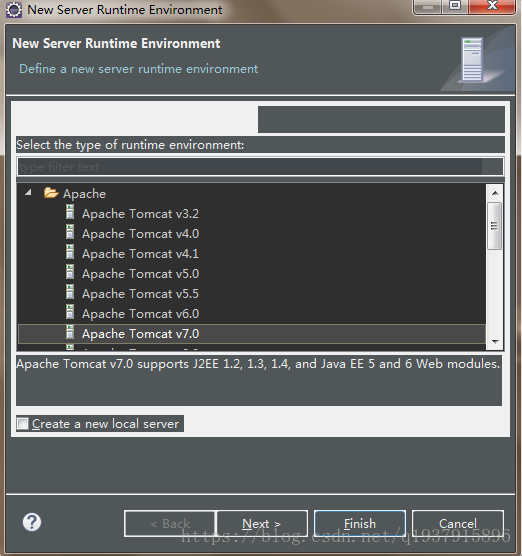Choose Apache Tomcat v6.0 entry
Screen dimensions: 522x556
(140, 314)
